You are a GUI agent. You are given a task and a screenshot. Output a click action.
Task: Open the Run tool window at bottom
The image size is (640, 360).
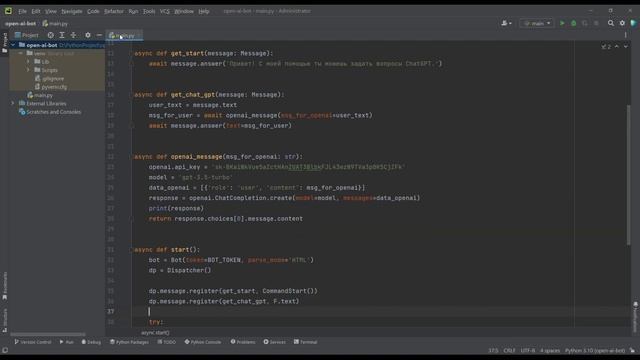pos(67,342)
